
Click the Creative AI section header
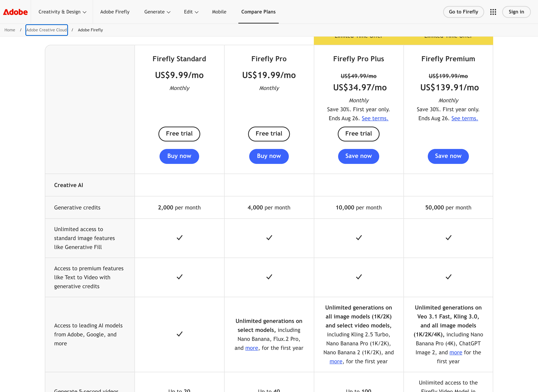pyautogui.click(x=69, y=185)
